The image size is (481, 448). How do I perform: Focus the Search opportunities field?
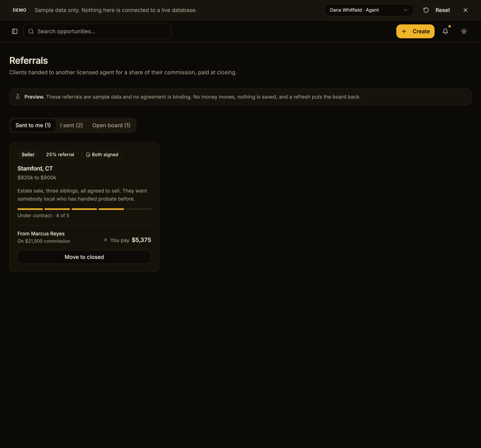98,31
